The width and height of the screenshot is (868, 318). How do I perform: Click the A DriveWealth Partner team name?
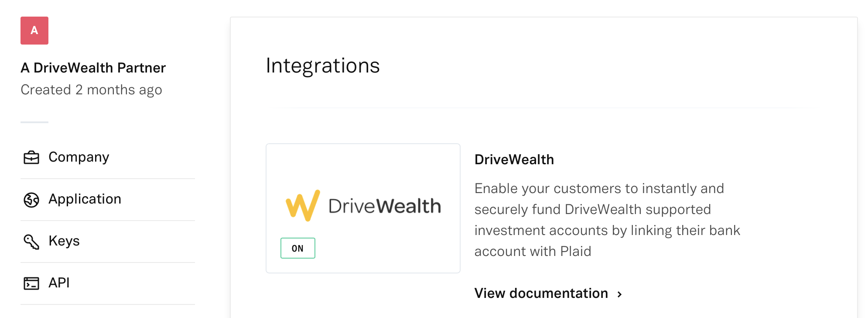tap(93, 68)
